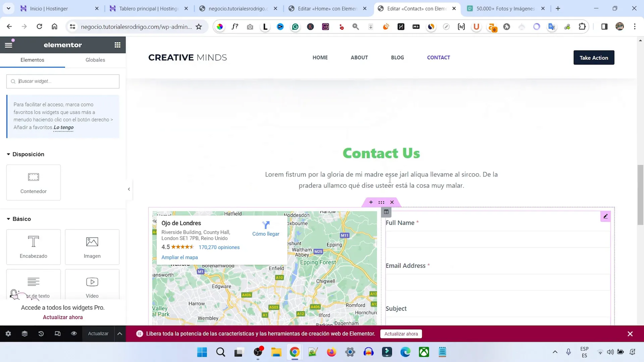
Task: Click the Buscar widget search field
Action: [62, 81]
